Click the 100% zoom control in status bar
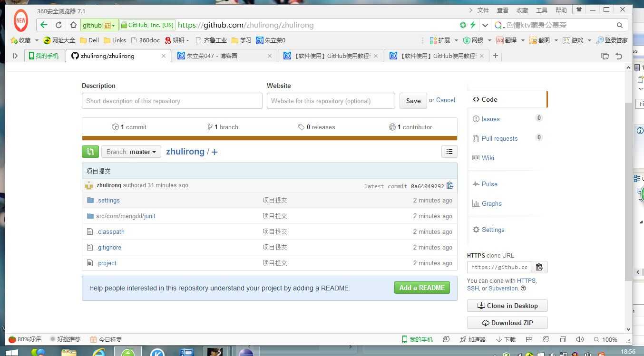This screenshot has width=644, height=356. tap(605, 339)
